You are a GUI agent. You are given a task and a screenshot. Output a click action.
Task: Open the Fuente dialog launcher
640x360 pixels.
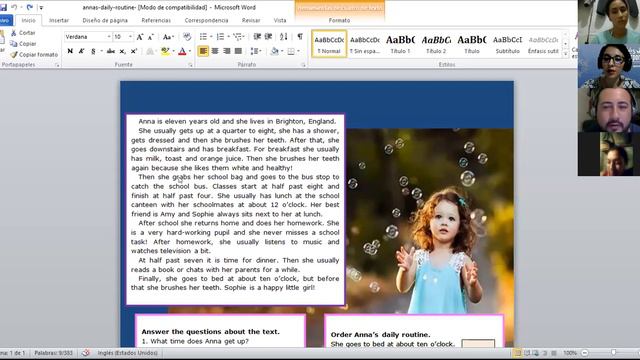click(x=190, y=65)
